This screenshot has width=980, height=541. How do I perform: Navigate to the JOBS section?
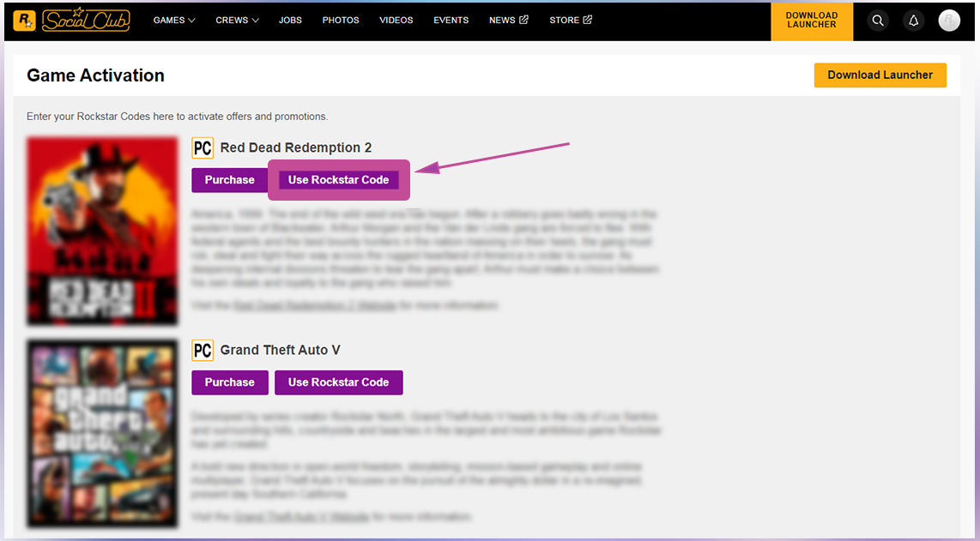pyautogui.click(x=290, y=20)
